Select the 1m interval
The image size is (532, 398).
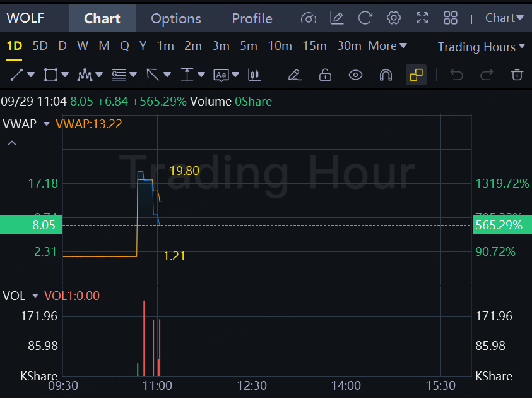point(165,45)
